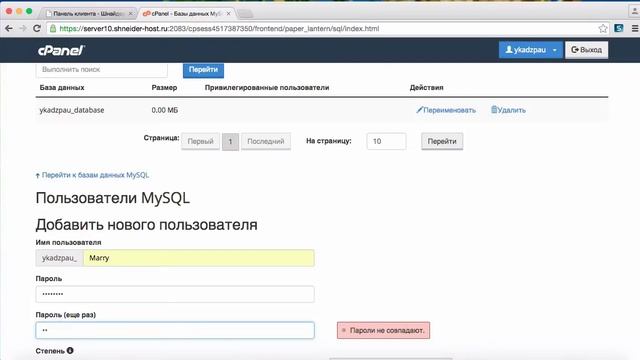
Task: Close the Панель клиента tab
Action: 131,13
